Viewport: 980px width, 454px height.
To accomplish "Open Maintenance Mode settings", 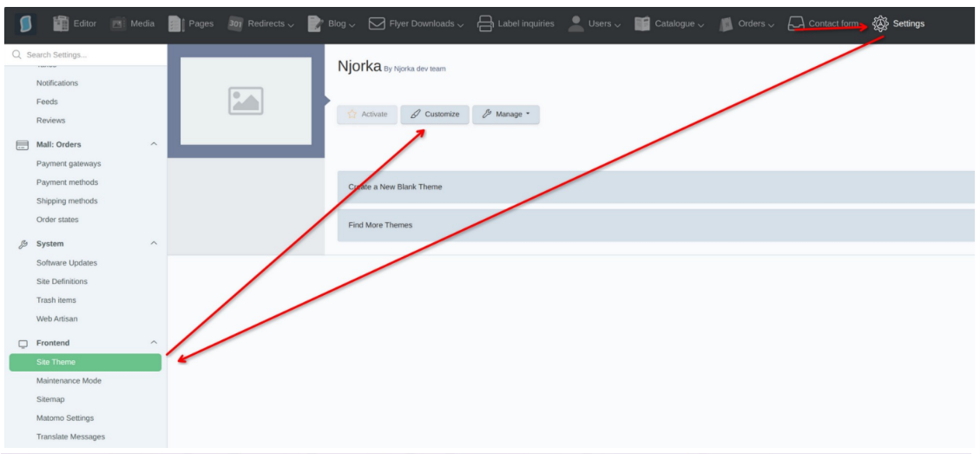I will 69,381.
